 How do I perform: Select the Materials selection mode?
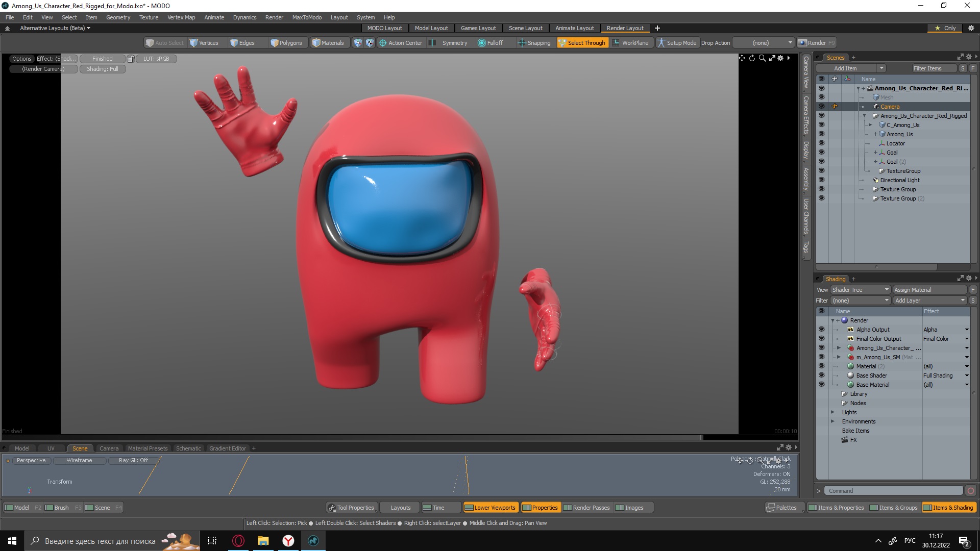coord(329,43)
